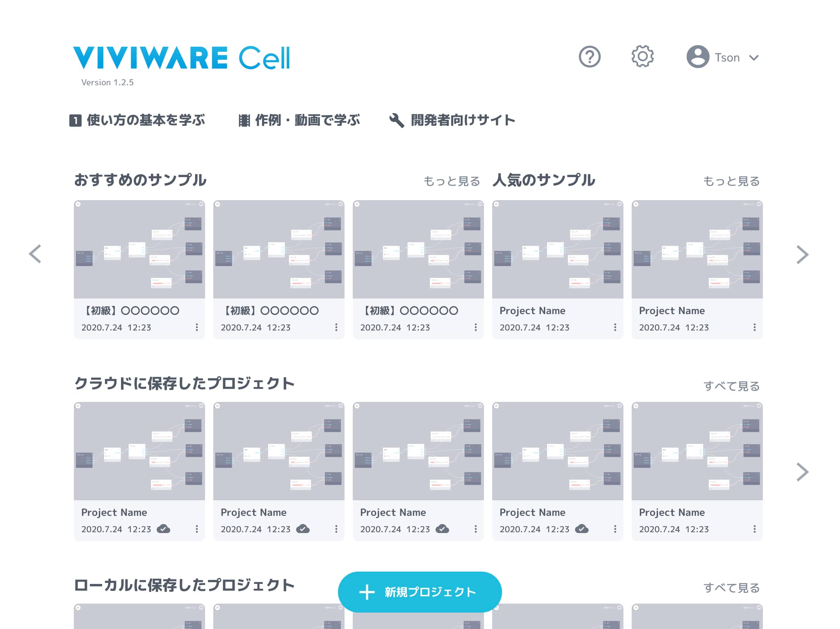
Task: Open 作例・動画で学ぶ section
Action: coord(299,120)
